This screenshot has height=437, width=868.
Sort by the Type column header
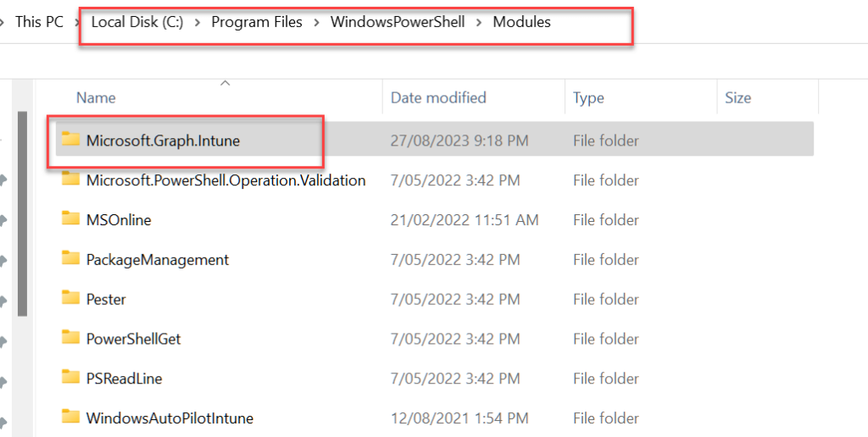[588, 98]
